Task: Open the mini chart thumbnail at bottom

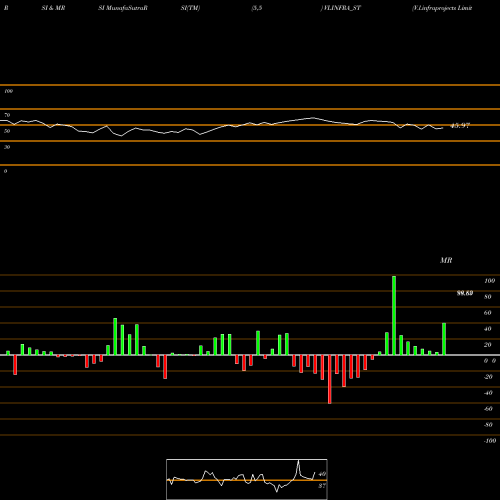Action: coord(247,479)
